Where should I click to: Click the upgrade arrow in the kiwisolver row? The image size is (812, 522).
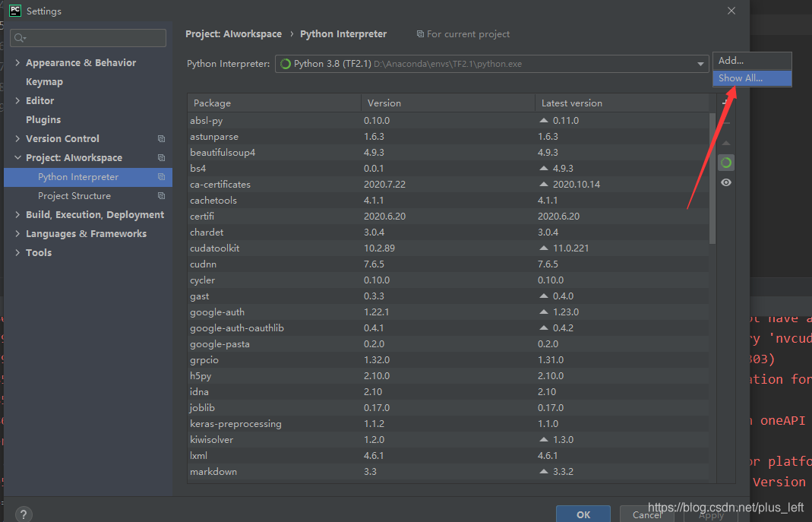pos(543,440)
